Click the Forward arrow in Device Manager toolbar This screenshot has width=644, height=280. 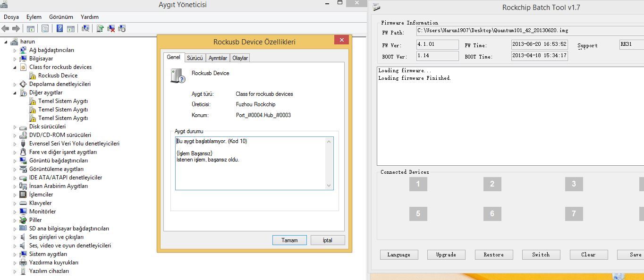pyautogui.click(x=16, y=29)
